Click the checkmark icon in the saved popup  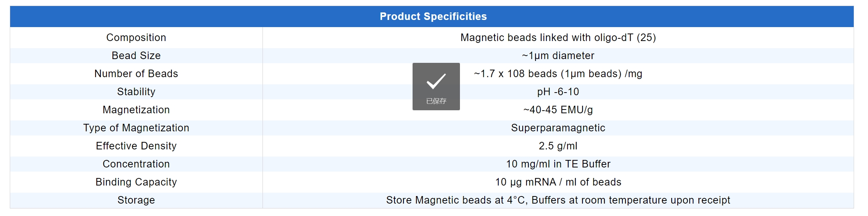(x=436, y=81)
